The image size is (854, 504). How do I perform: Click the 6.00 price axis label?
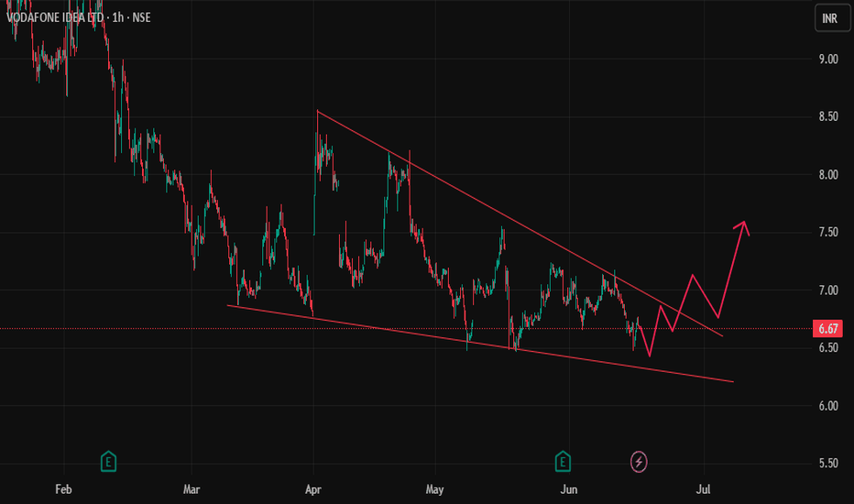click(827, 406)
